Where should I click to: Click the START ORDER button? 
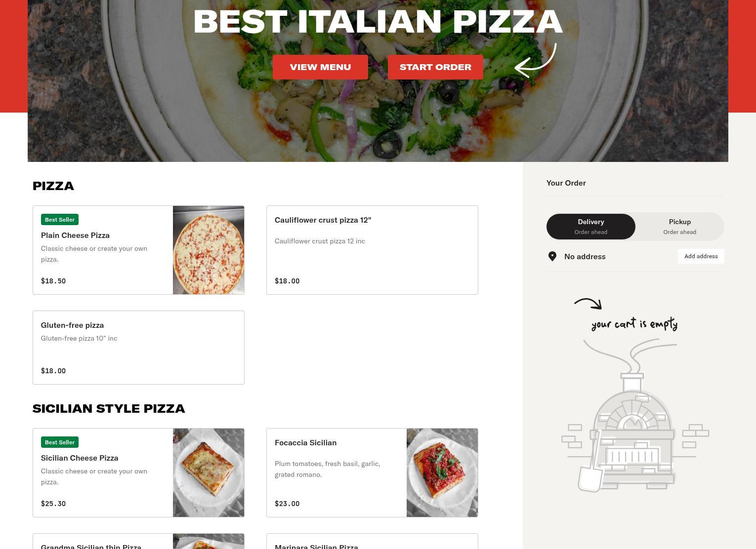point(435,67)
